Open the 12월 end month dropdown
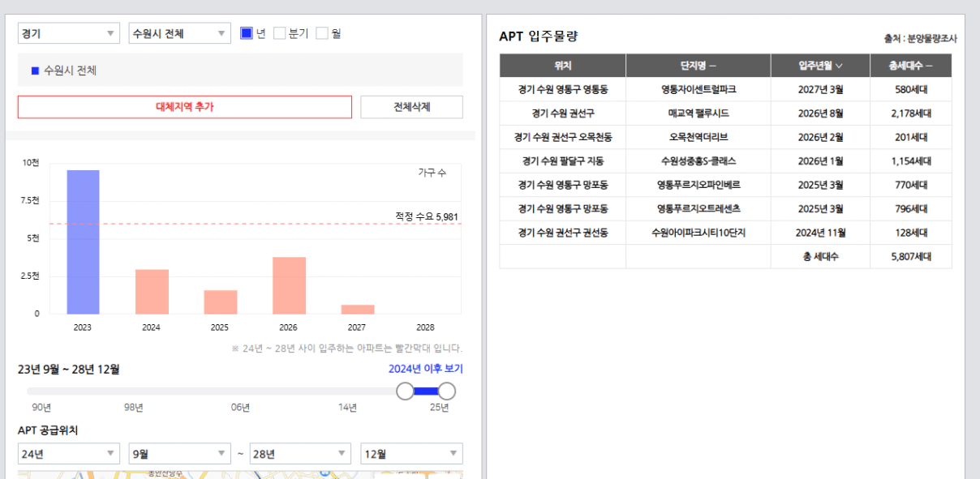The image size is (980, 479). click(x=411, y=454)
